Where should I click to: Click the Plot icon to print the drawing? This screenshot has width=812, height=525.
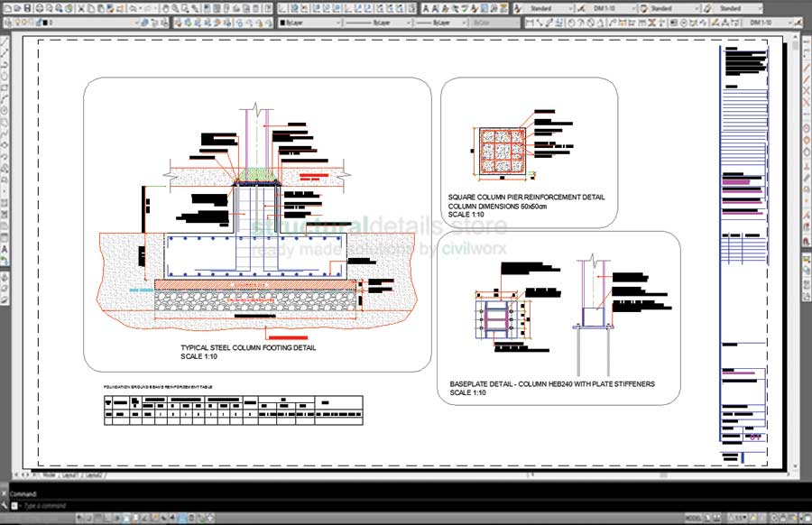pyautogui.click(x=39, y=6)
